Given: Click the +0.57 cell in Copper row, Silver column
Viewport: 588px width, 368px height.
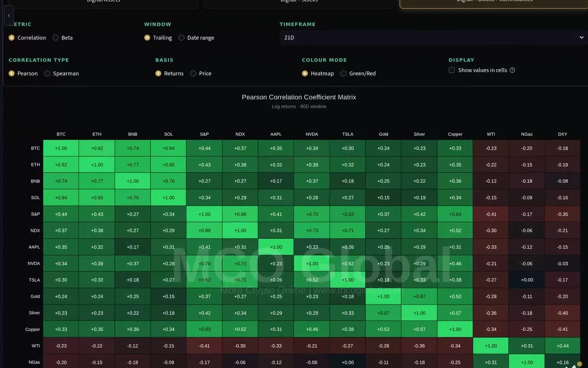Looking at the screenshot, I should tap(419, 330).
